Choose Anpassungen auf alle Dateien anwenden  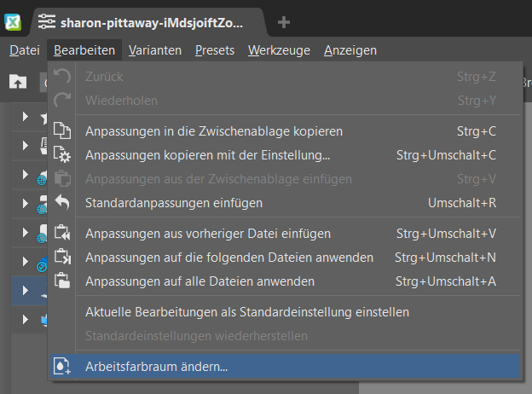click(285, 281)
